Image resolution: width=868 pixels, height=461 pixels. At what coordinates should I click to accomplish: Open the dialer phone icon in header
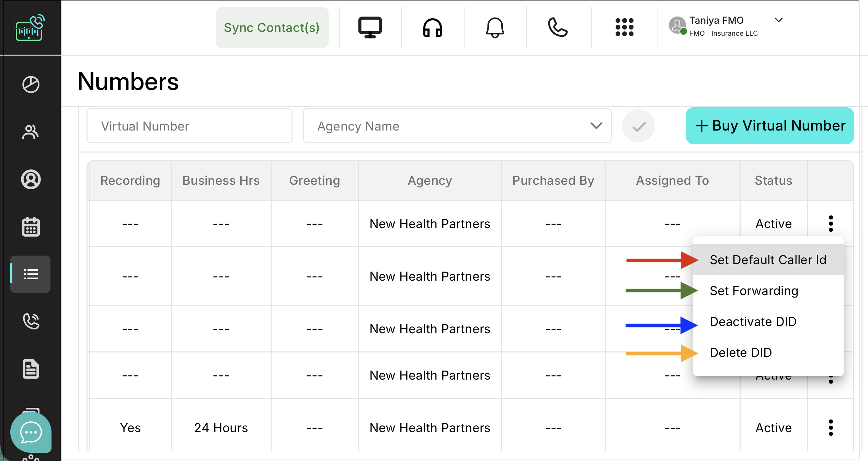point(558,27)
